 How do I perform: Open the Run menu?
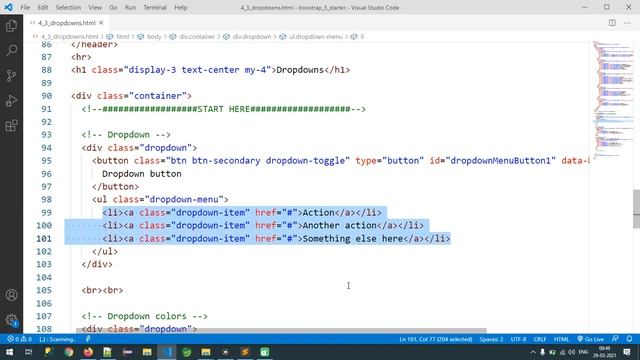130,7
